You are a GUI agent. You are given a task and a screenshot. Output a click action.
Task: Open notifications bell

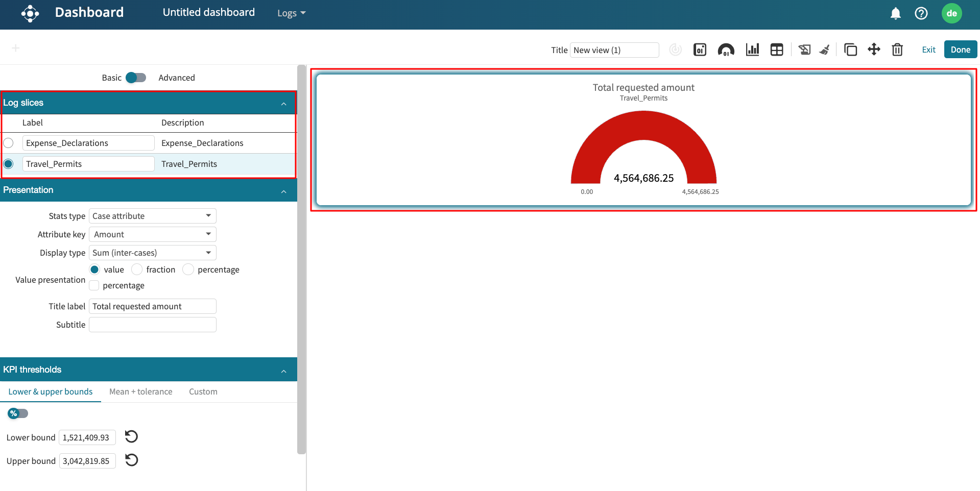coord(895,13)
